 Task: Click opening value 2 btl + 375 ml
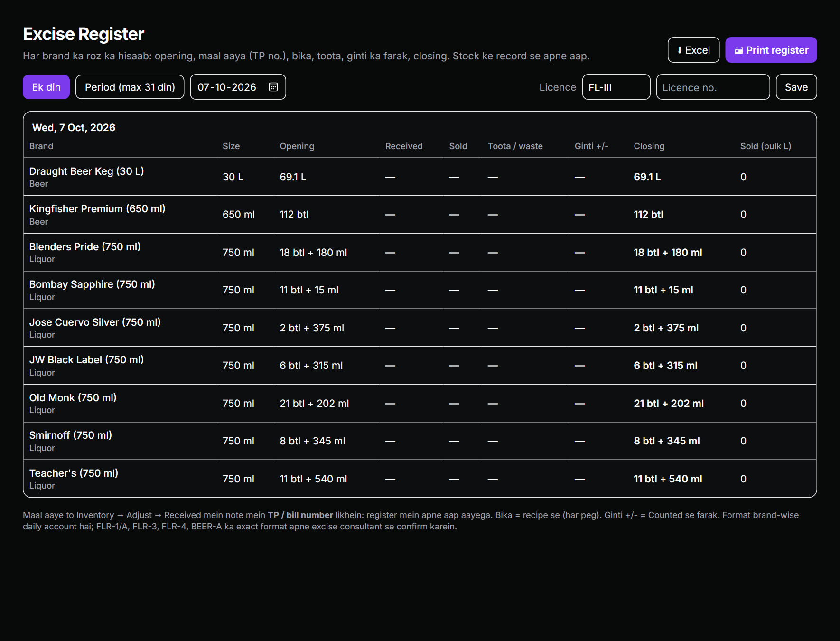pos(312,328)
